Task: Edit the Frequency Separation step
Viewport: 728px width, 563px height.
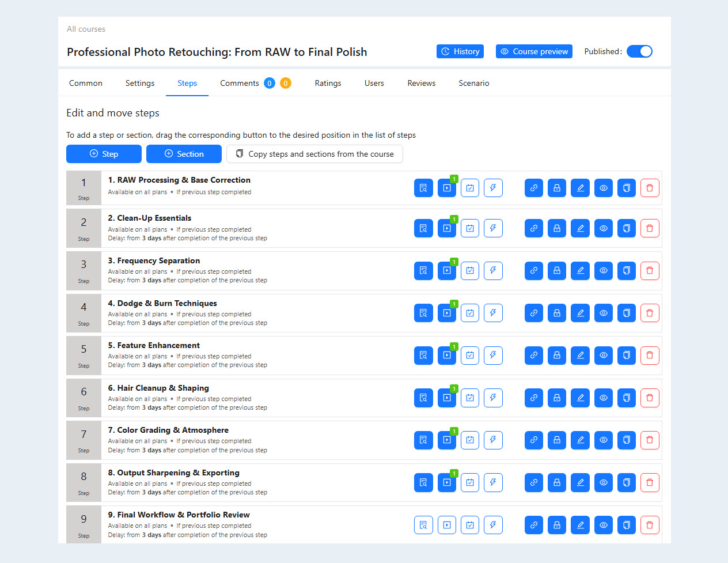Action: point(580,270)
